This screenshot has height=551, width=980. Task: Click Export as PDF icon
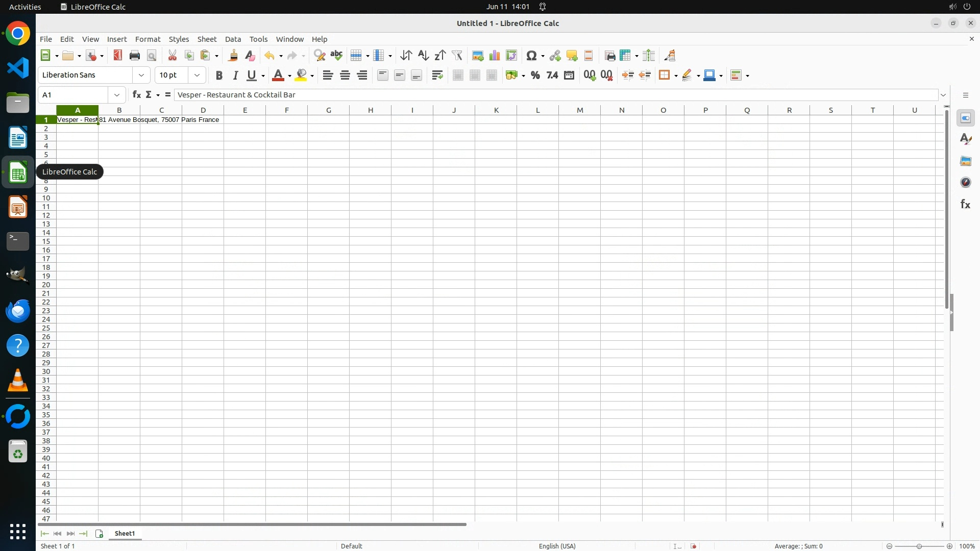point(118,56)
